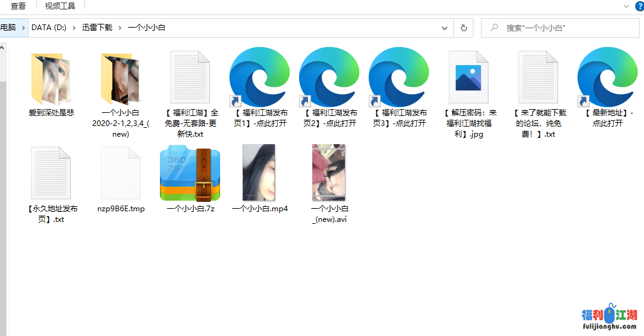The width and height of the screenshot is (644, 336).
Task: Click the 福利江湖发布页1 Edge shortcut
Action: (x=260, y=78)
